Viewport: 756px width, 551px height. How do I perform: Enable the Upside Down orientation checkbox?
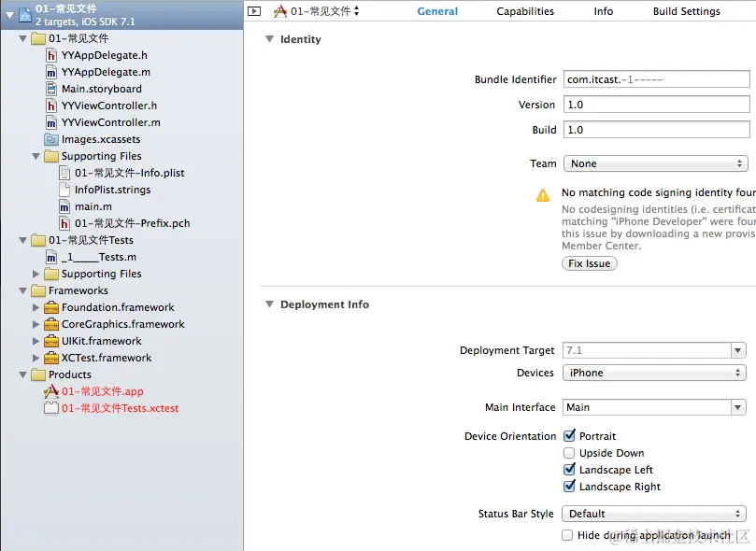pos(569,453)
